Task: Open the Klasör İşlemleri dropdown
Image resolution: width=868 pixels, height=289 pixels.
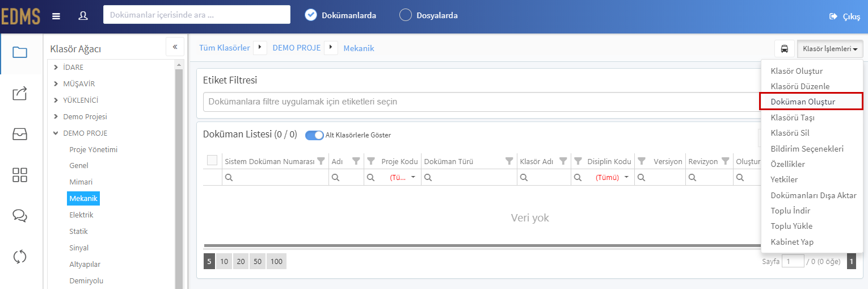Action: pyautogui.click(x=830, y=49)
